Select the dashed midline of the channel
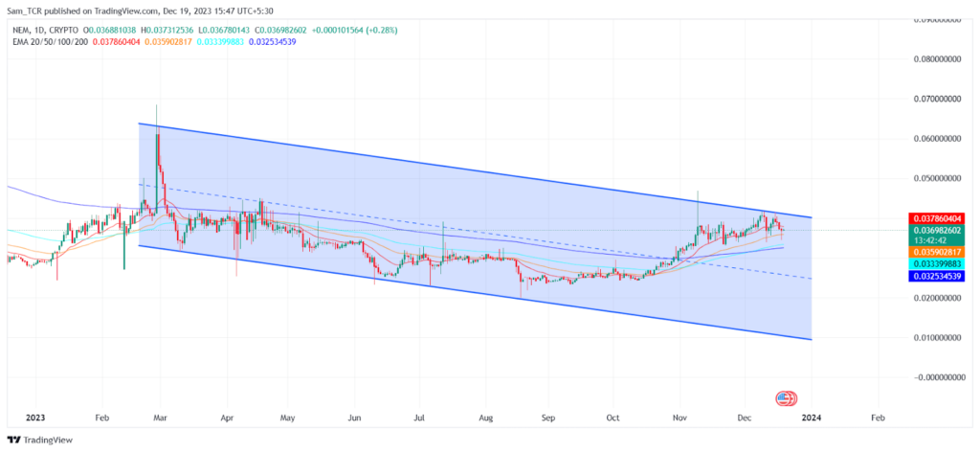 pos(475,232)
